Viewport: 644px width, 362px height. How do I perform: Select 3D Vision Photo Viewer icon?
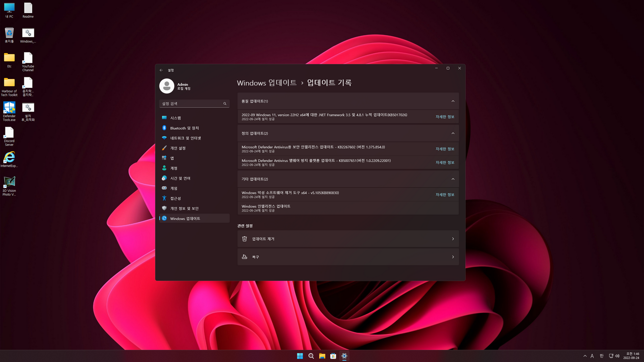coord(9,186)
